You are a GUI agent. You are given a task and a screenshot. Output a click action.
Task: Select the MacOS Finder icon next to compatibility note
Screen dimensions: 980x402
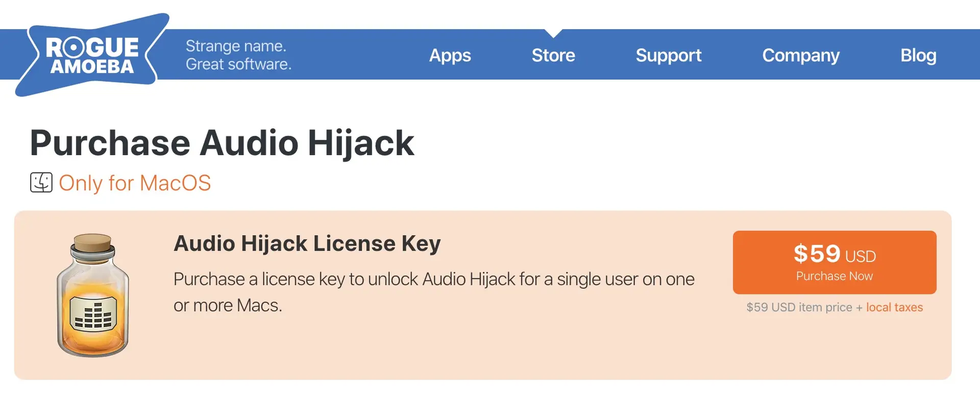point(41,182)
